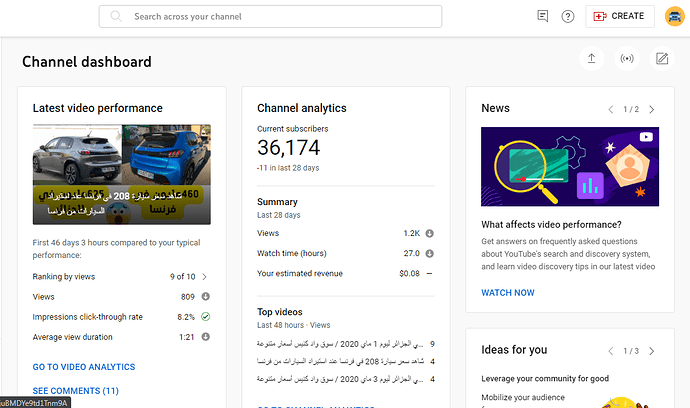Go to next News card
Viewport: 690px width, 408px height.
click(652, 110)
